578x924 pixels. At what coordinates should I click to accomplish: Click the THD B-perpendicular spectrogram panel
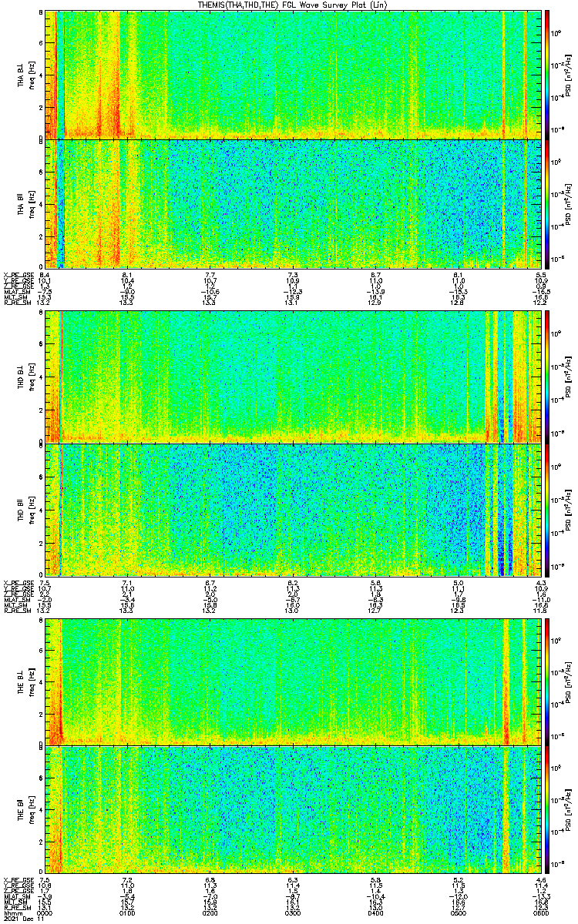pyautogui.click(x=294, y=377)
